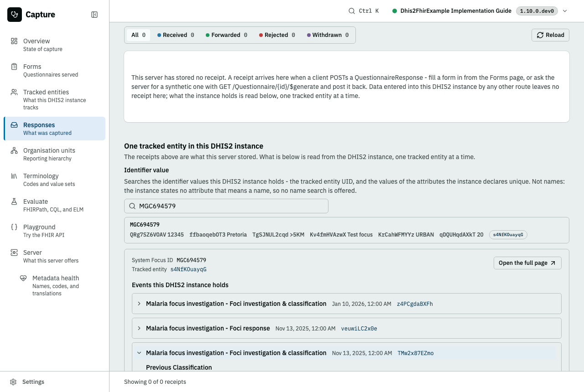Image resolution: width=584 pixels, height=392 pixels.
Task: Click the Organisation units hierarchy icon
Action: point(14,150)
